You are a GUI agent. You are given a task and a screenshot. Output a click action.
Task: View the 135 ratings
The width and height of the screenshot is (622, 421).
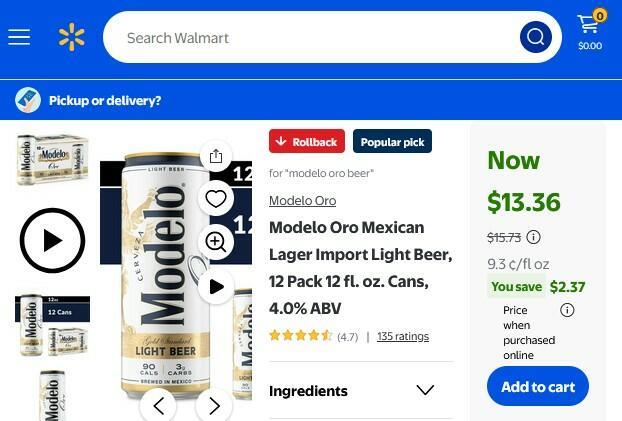pyautogui.click(x=403, y=336)
